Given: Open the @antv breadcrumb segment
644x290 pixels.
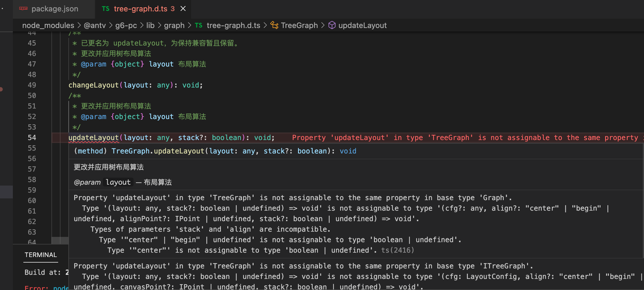Looking at the screenshot, I should (95, 25).
